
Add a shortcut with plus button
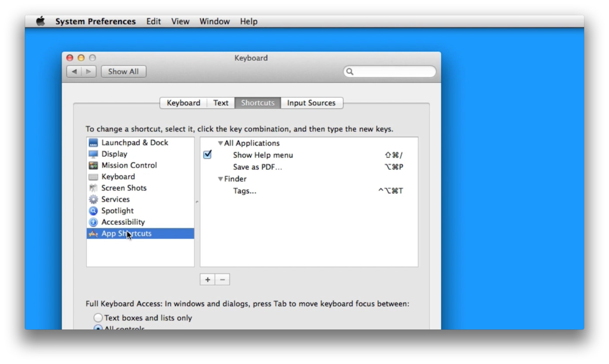(208, 280)
